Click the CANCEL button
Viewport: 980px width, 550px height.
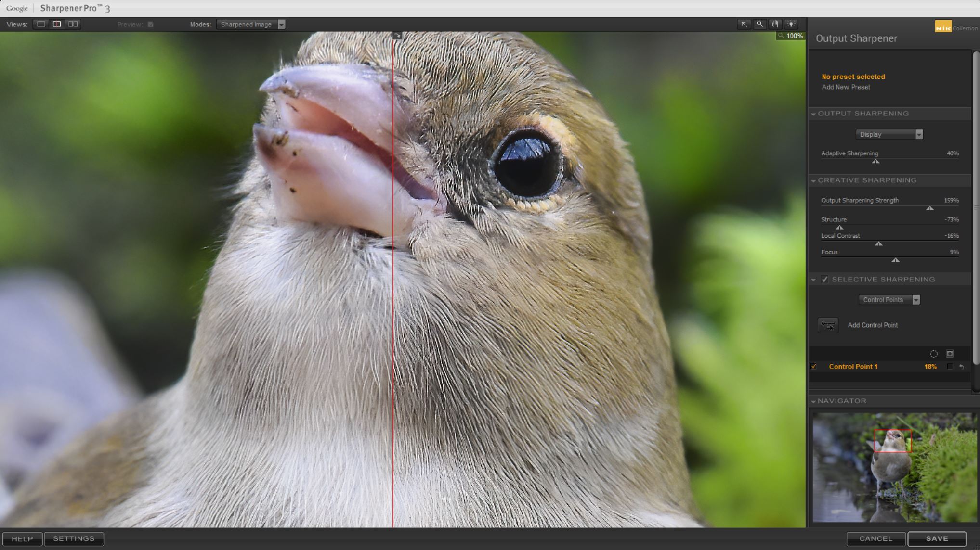tap(876, 539)
